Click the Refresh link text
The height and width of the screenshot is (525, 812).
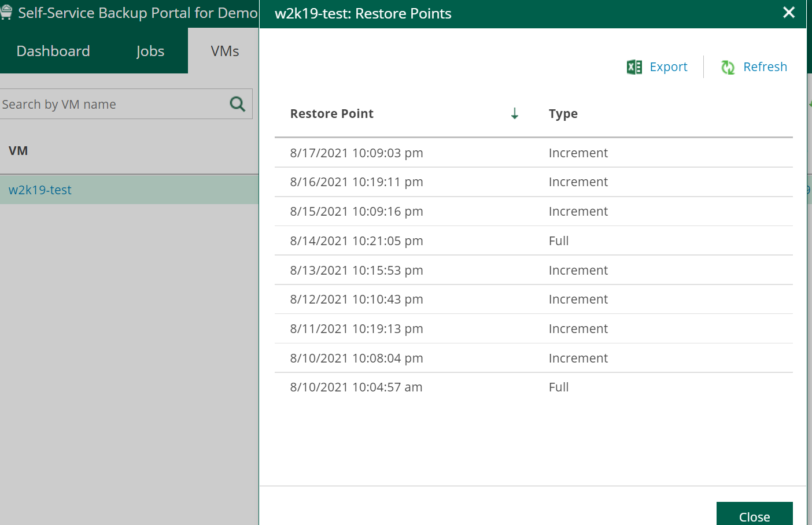[x=765, y=67]
